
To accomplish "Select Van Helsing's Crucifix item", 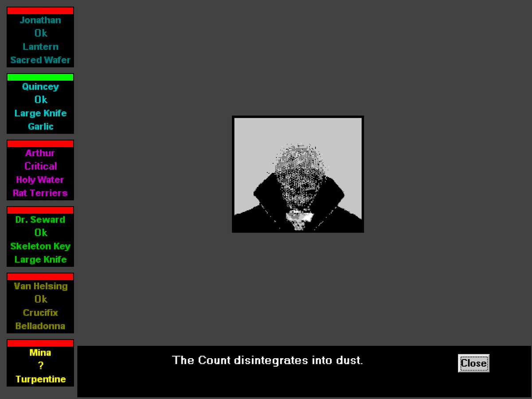I will click(x=40, y=313).
